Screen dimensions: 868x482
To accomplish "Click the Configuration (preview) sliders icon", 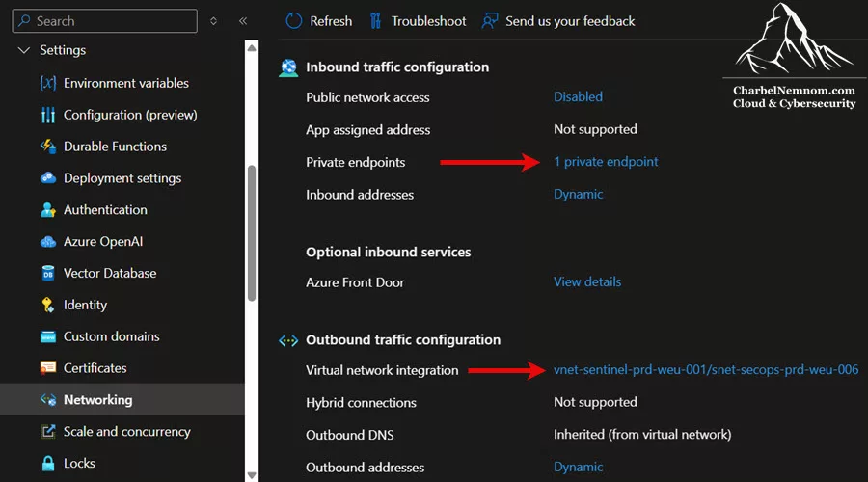I will [x=48, y=115].
